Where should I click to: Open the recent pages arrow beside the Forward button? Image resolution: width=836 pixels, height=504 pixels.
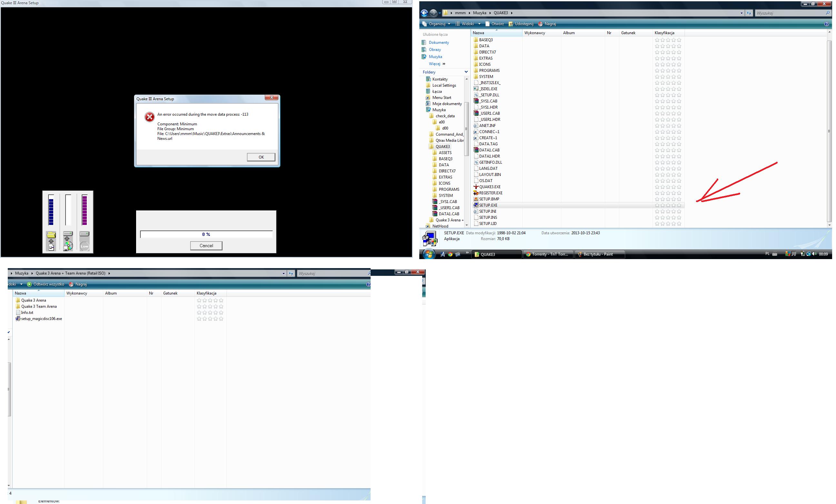(x=439, y=13)
